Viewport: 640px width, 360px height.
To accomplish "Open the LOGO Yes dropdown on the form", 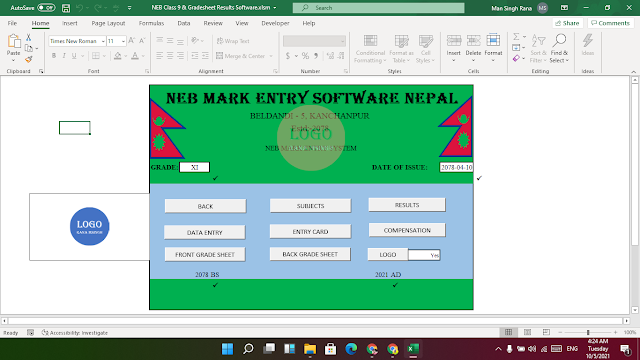I will coord(424,255).
